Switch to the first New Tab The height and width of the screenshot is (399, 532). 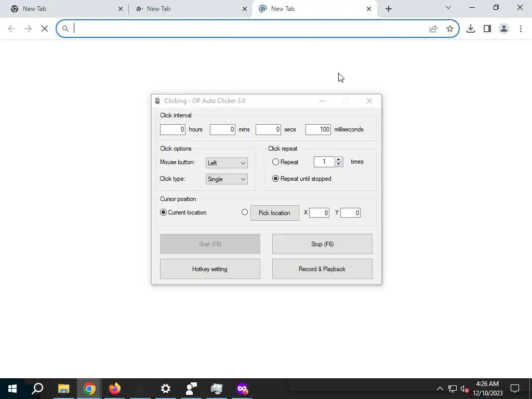64,9
